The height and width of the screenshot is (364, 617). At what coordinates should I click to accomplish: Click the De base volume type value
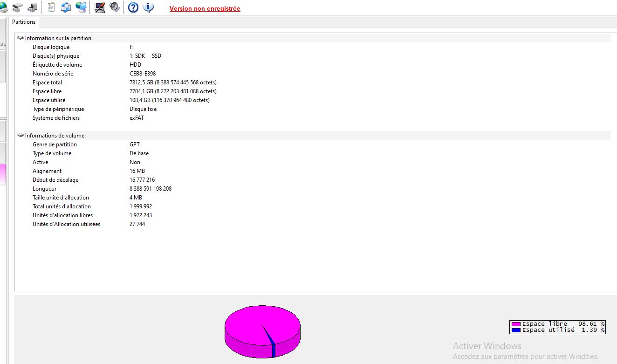pos(139,153)
